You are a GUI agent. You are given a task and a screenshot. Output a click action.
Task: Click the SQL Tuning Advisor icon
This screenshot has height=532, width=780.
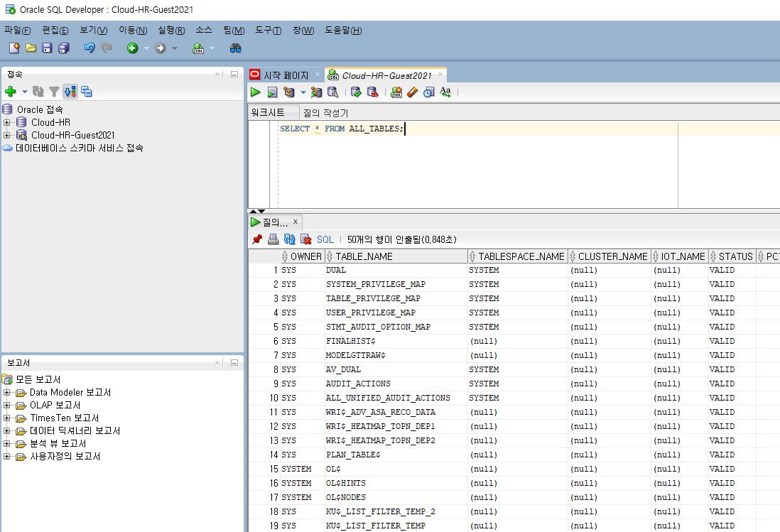(x=332, y=92)
